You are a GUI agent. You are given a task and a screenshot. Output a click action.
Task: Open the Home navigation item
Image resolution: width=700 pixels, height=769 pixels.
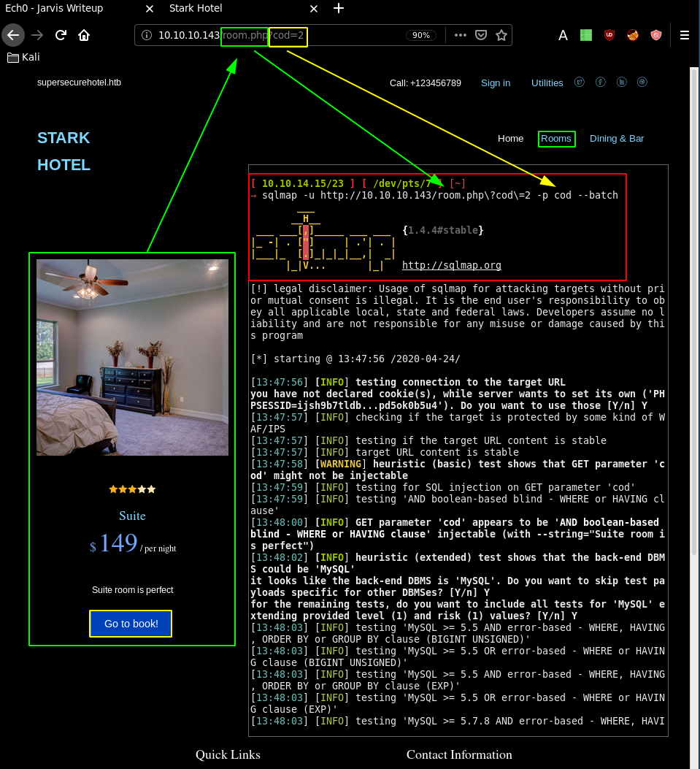pyautogui.click(x=510, y=139)
